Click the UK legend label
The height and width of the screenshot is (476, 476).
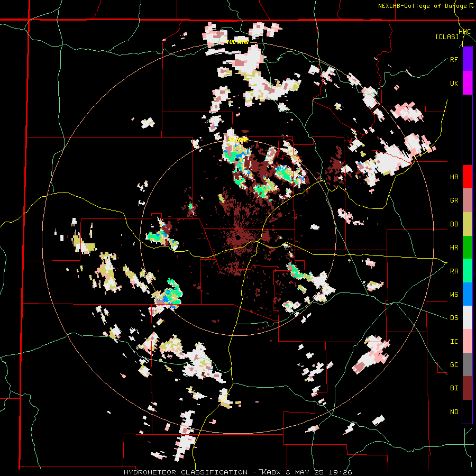tap(454, 83)
